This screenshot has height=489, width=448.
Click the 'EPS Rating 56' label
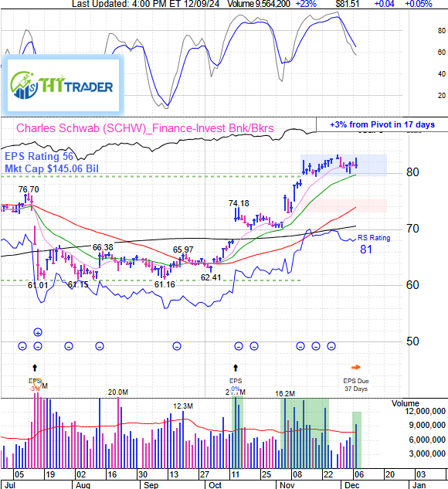point(39,156)
